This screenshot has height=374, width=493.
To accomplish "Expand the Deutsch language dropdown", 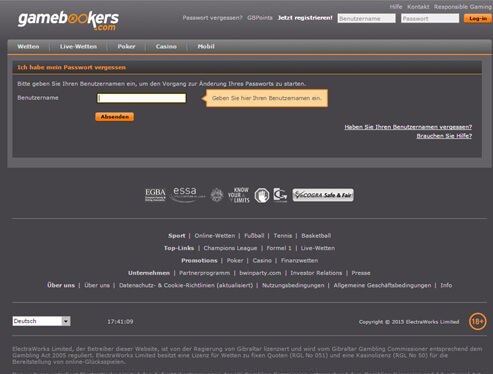I will pos(41,321).
